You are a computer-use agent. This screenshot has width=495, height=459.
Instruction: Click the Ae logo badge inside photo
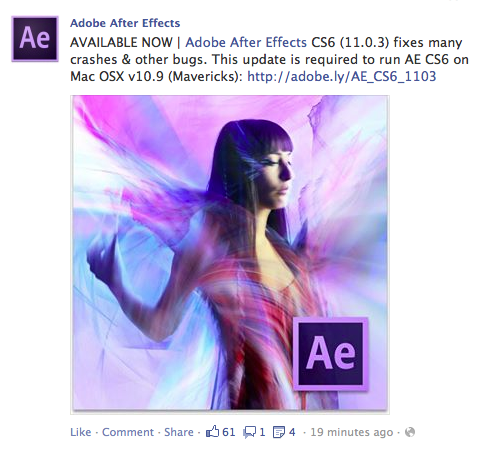(330, 354)
